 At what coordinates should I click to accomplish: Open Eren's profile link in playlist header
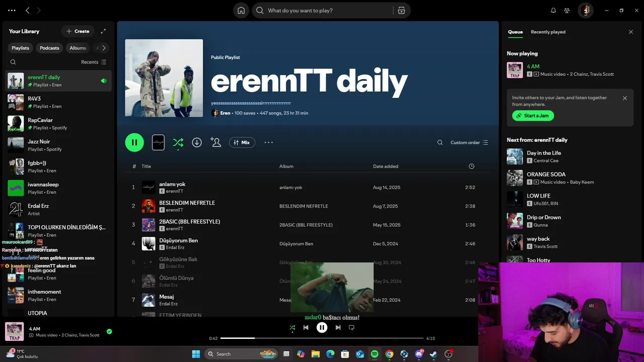tap(225, 113)
